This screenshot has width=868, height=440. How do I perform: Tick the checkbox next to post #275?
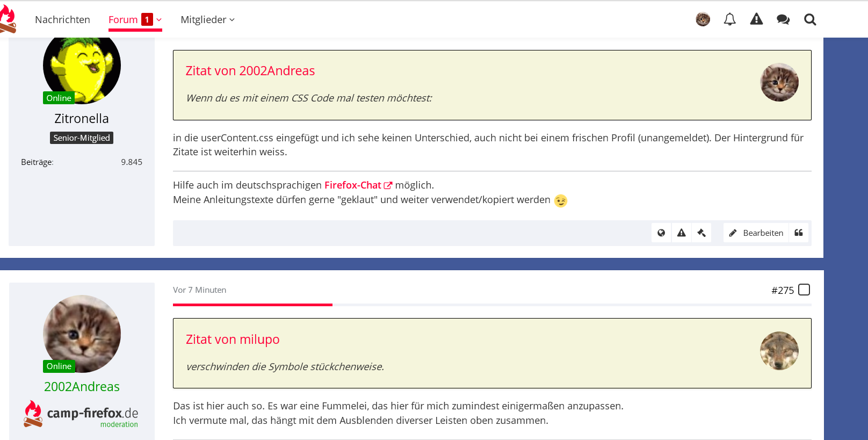click(x=804, y=290)
